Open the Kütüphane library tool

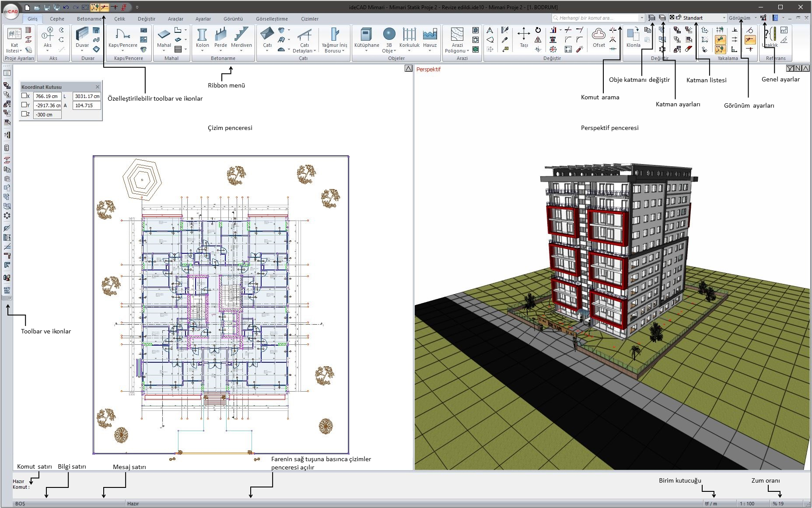(x=366, y=35)
